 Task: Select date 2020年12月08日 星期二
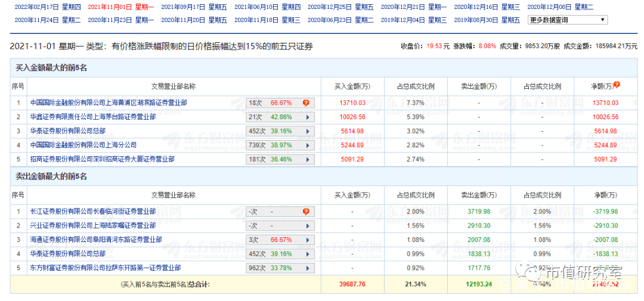tap(561, 7)
